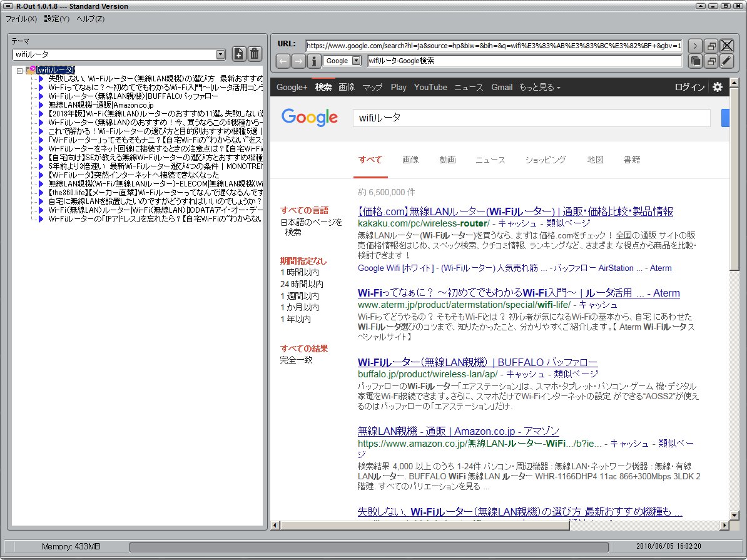747x560 pixels.
Task: Select tree row '無線LAN親機(Wi-Fi/無線LANルーター)-ELECOM'
Action: (x=155, y=183)
